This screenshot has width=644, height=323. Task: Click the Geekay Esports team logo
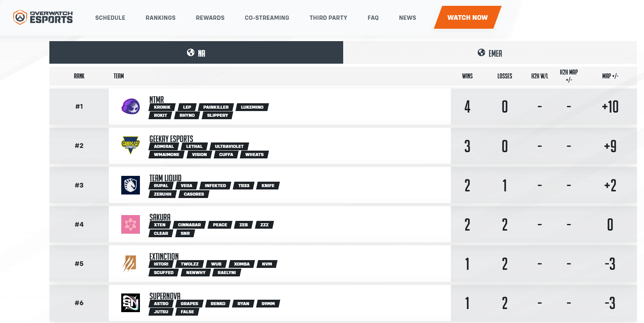point(131,146)
